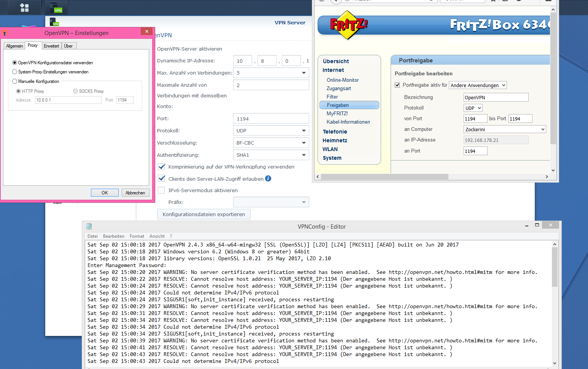588x369 pixels.
Task: Open the ? help menu in Editor
Action: click(171, 236)
